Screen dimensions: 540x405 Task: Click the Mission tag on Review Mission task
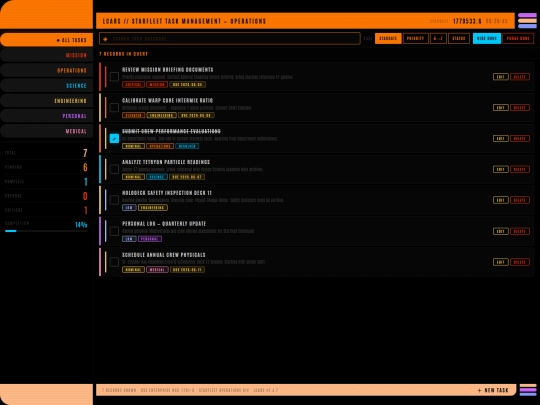click(x=157, y=84)
